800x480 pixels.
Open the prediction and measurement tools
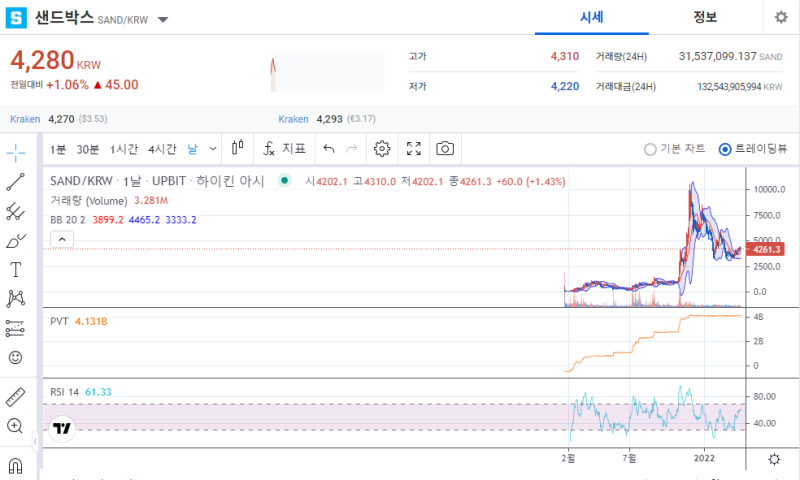click(16, 329)
